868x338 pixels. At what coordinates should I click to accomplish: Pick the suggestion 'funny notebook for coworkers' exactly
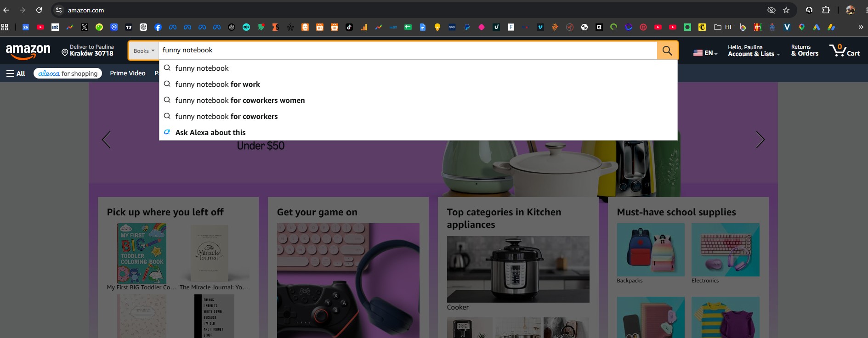click(x=418, y=116)
